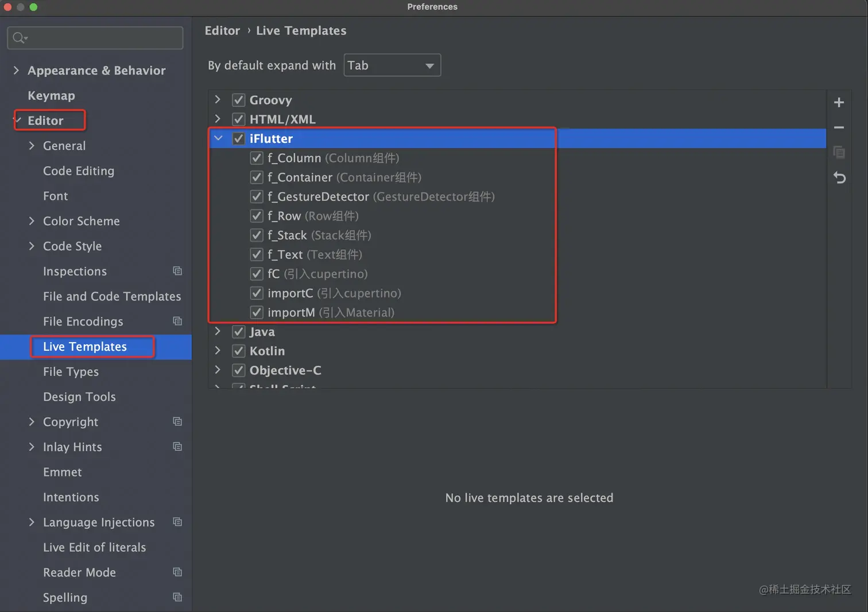The image size is (868, 612).
Task: Expand the Kotlin template group
Action: (218, 351)
